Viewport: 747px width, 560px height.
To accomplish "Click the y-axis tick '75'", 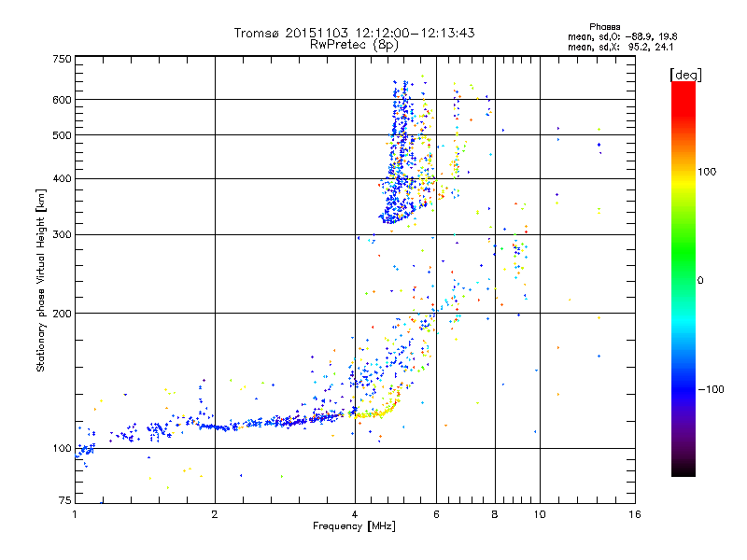I will pyautogui.click(x=65, y=500).
